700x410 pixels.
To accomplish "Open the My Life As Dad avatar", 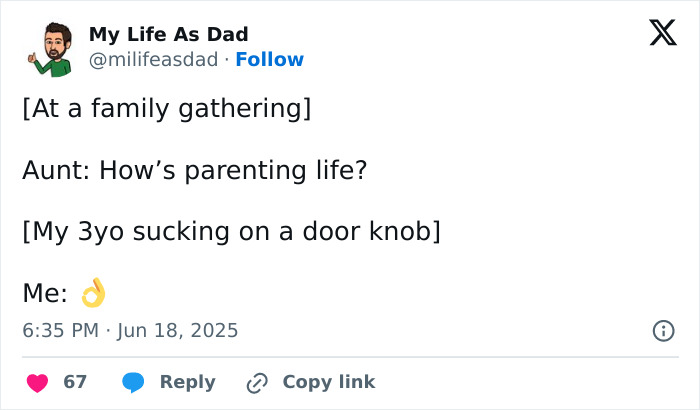I will (48, 48).
